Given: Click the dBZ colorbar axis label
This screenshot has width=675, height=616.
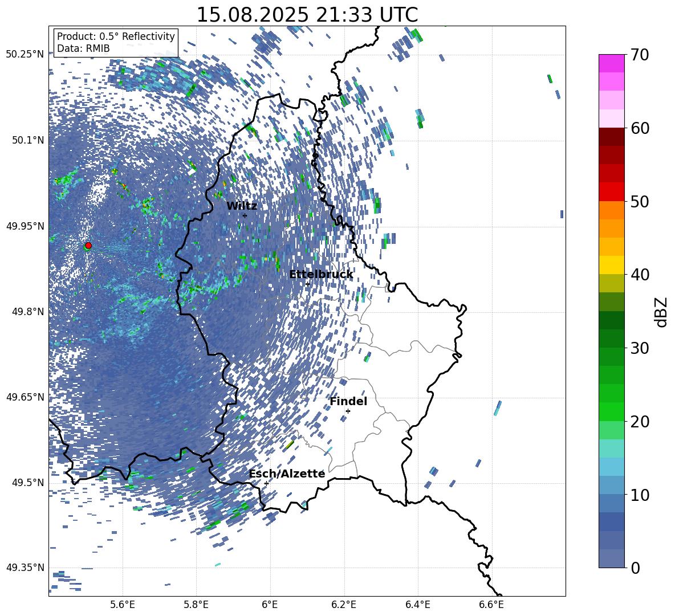Looking at the screenshot, I should 661,312.
